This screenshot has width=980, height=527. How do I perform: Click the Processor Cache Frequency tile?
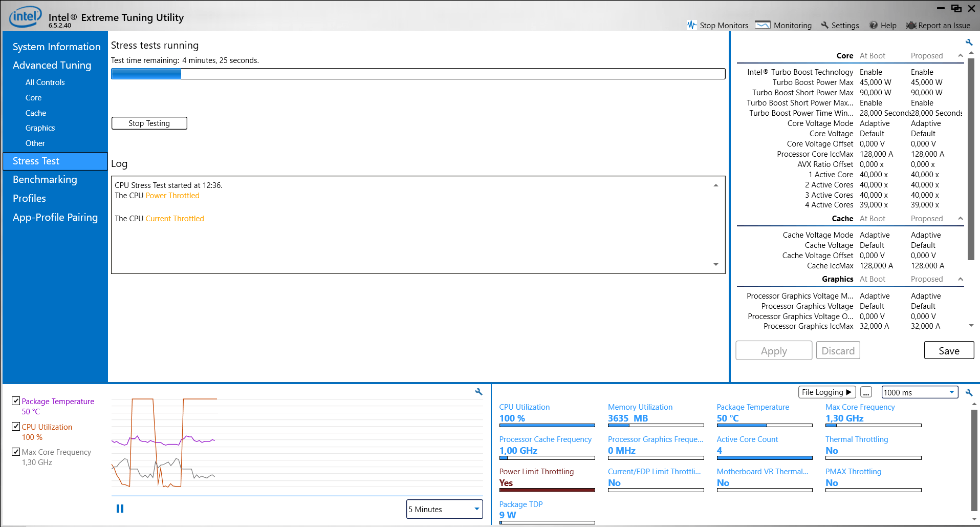(x=547, y=447)
